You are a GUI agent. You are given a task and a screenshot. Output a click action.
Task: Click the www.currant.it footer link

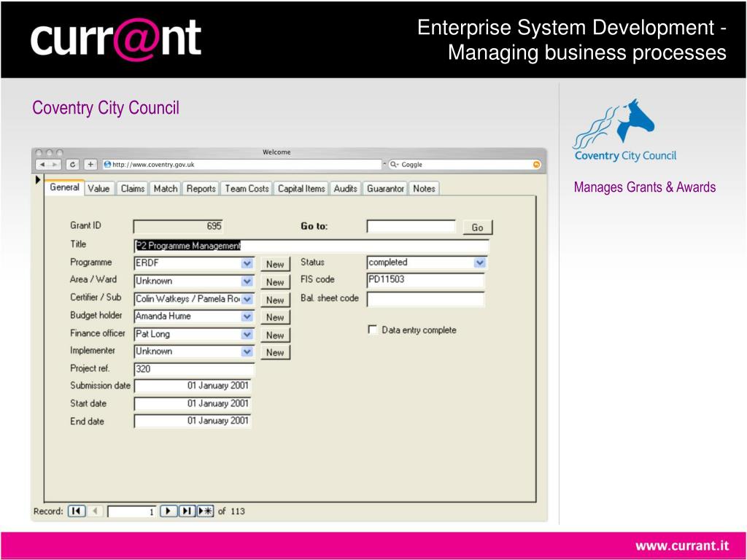[682, 545]
